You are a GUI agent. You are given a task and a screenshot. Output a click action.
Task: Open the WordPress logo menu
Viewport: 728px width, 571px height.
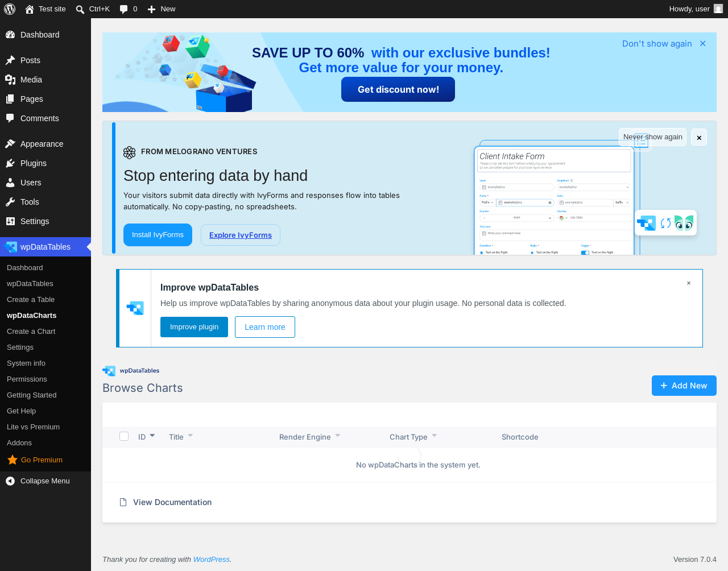tap(10, 9)
